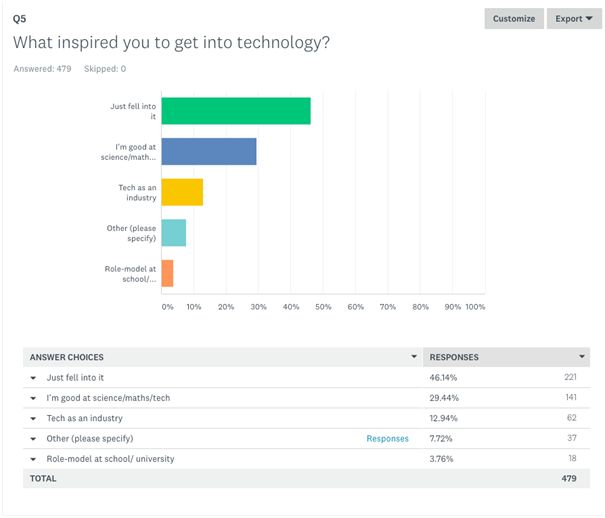
Task: Click the 46.14% response value
Action: [443, 378]
